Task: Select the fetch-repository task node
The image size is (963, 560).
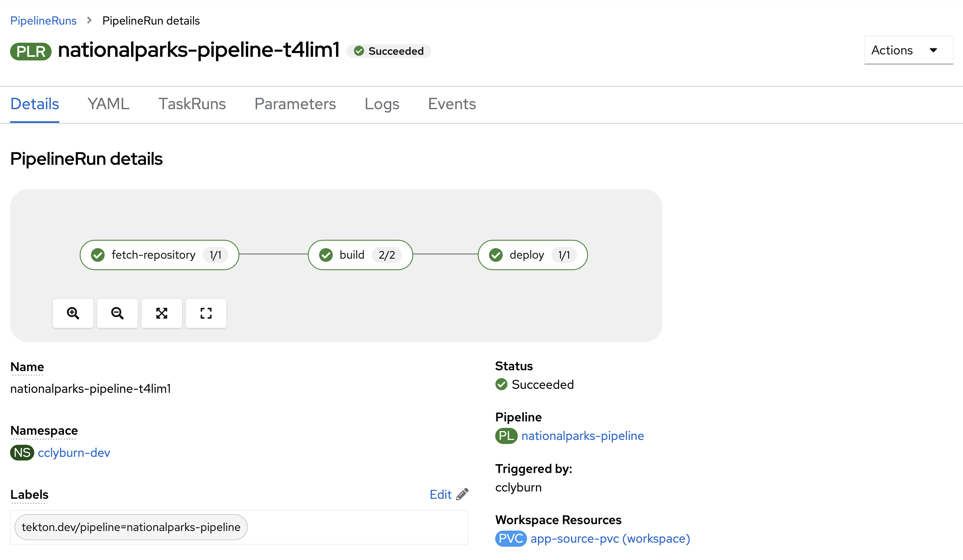Action: pyautogui.click(x=160, y=255)
